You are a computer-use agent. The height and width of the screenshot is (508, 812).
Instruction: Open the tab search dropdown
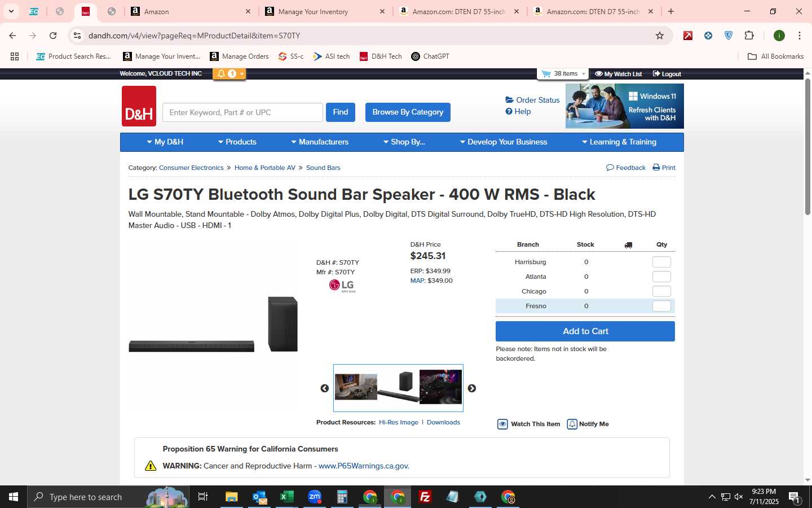(x=11, y=11)
